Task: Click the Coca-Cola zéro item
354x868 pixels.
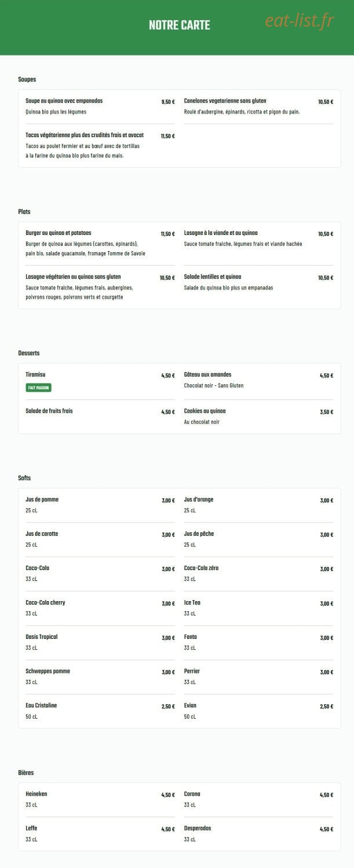Action: [x=258, y=573]
